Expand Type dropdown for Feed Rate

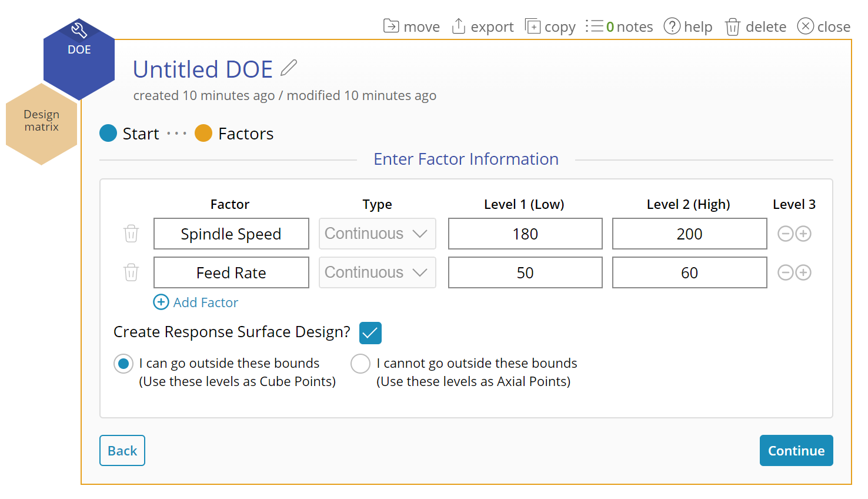[377, 272]
